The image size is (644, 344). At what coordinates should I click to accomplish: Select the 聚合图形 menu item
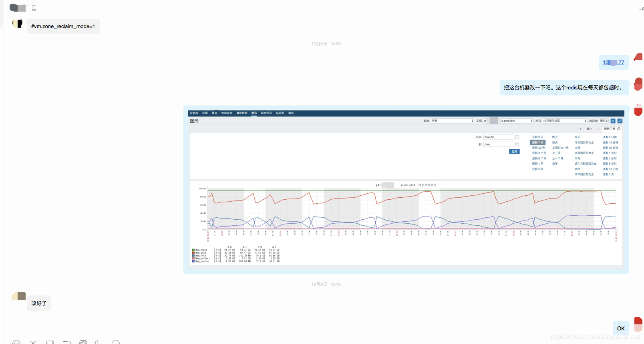266,113
